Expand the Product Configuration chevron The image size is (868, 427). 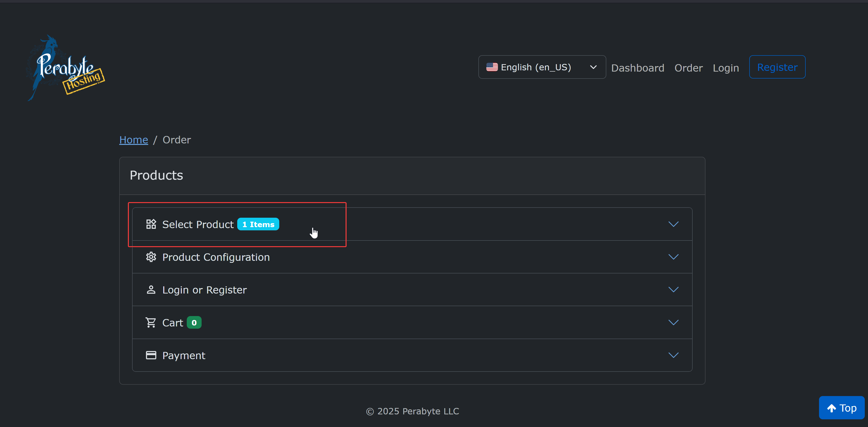tap(673, 257)
